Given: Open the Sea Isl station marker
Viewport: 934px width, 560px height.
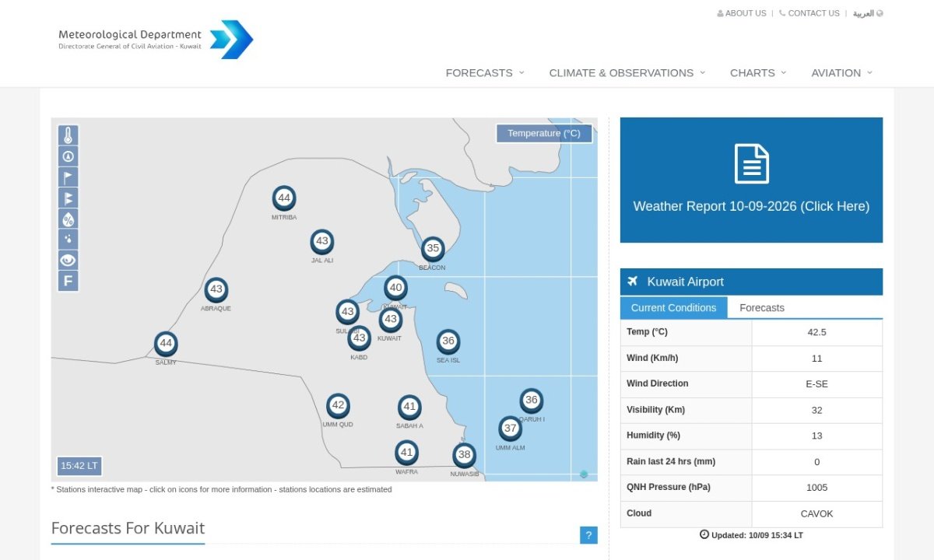Looking at the screenshot, I should 448,341.
